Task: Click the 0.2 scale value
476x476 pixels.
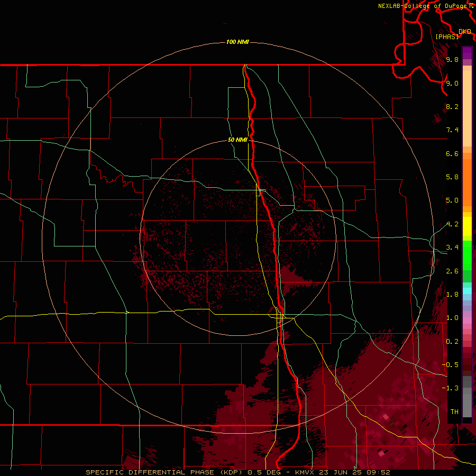Action: pyautogui.click(x=452, y=342)
